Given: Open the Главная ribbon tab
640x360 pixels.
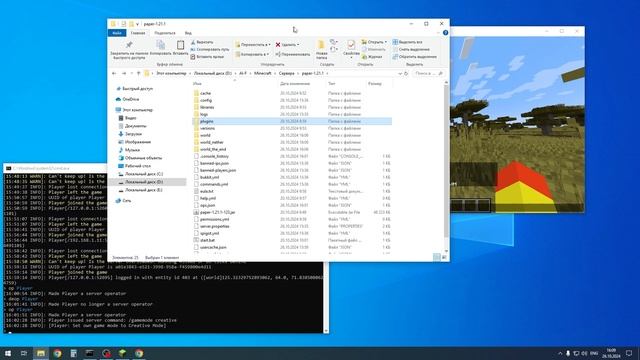Looking at the screenshot, I should [x=138, y=33].
